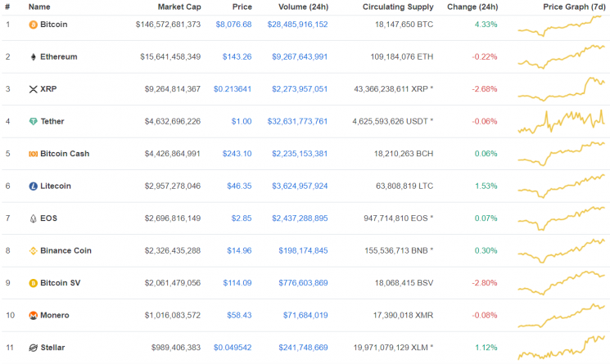Click XRP -2.68% change value
The width and height of the screenshot is (610, 364).
pyautogui.click(x=485, y=89)
